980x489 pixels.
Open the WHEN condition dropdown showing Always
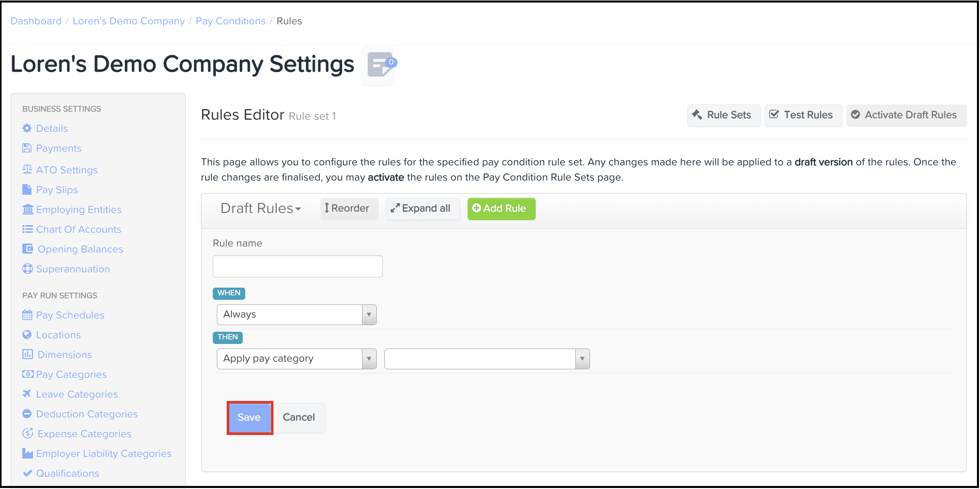pos(296,315)
